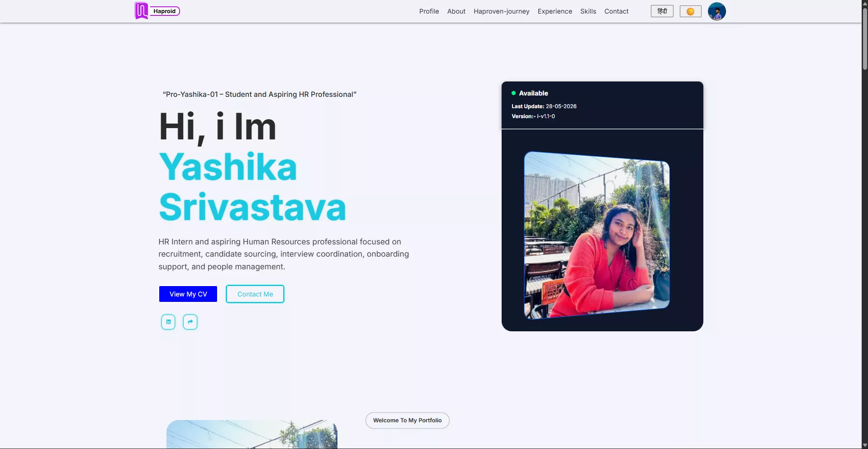Click the partially visible photo at bottom
The height and width of the screenshot is (449, 868).
click(x=252, y=434)
